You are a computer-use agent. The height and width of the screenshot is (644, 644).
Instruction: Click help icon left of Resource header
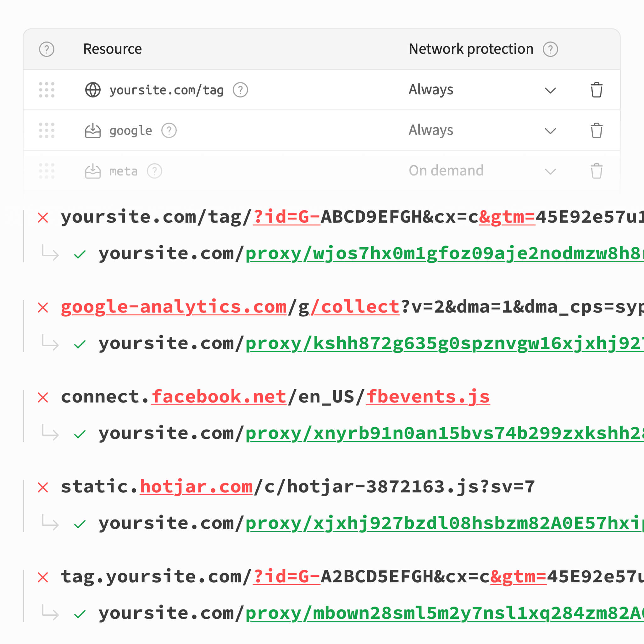[x=47, y=49]
